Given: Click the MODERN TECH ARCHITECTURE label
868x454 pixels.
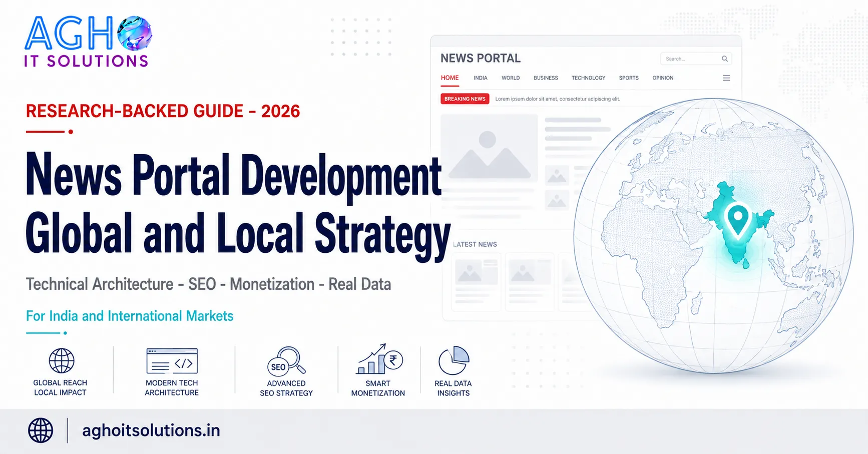Looking at the screenshot, I should [172, 388].
